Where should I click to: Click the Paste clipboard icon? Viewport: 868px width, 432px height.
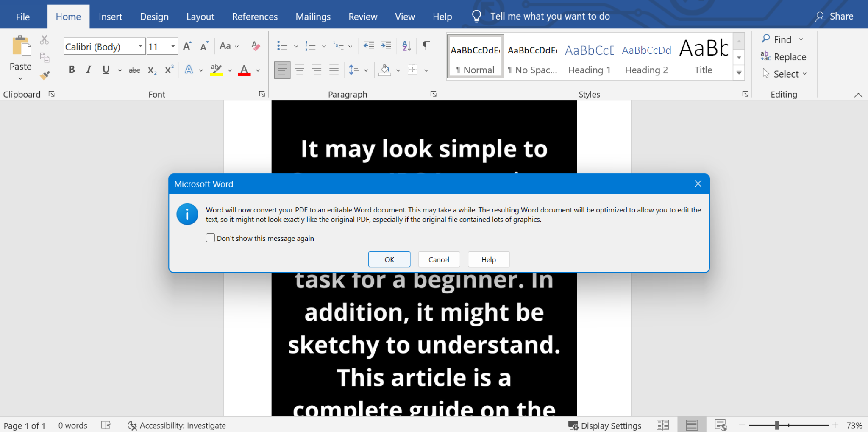[21, 46]
